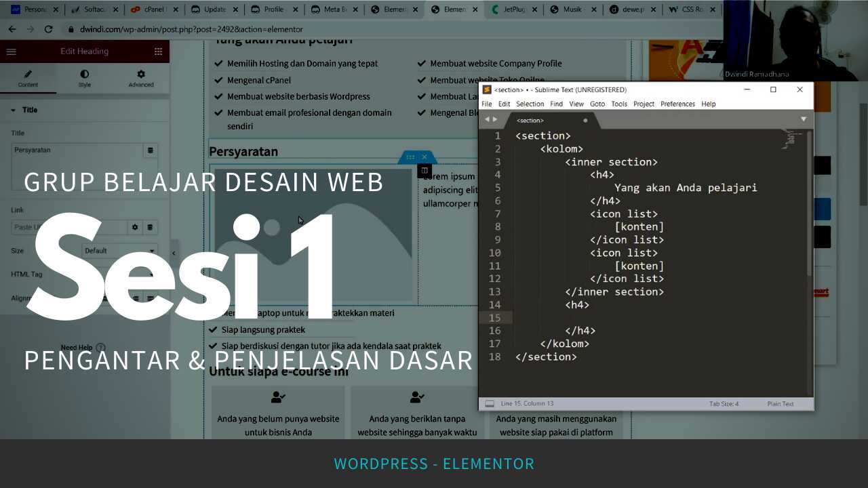Click the browser address bar URL

[191, 30]
